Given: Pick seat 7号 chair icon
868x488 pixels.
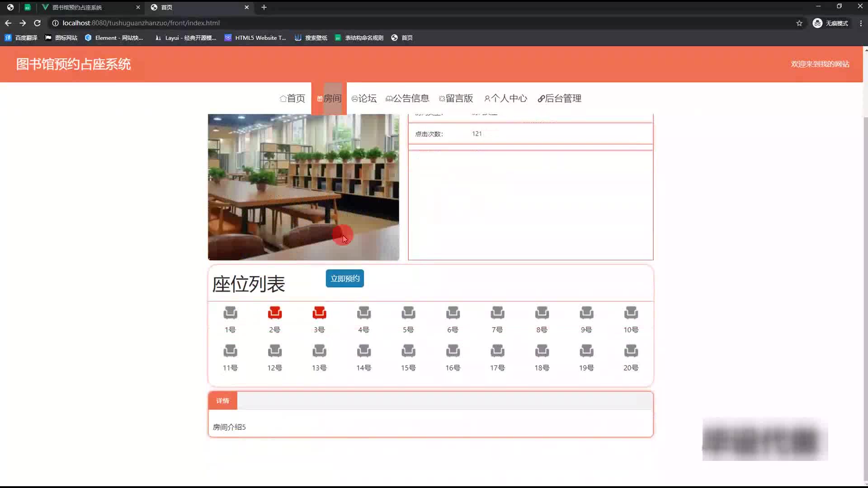Looking at the screenshot, I should point(497,313).
